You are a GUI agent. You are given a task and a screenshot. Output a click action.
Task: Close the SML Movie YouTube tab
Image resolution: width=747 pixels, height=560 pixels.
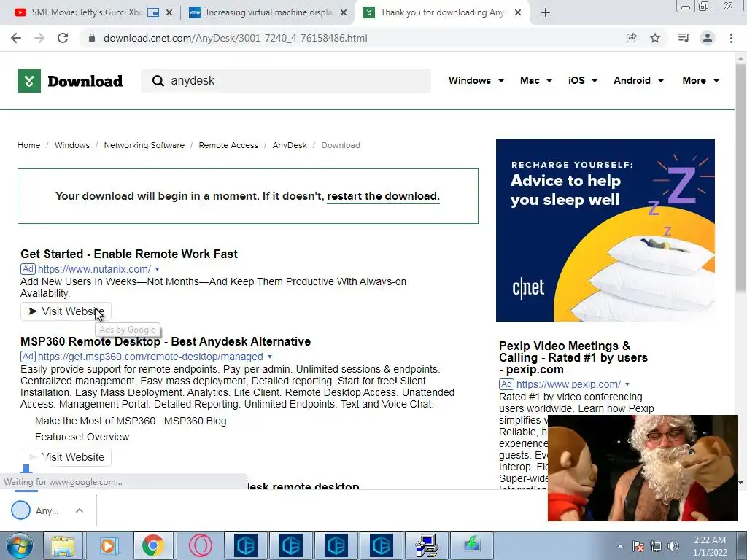pos(169,13)
